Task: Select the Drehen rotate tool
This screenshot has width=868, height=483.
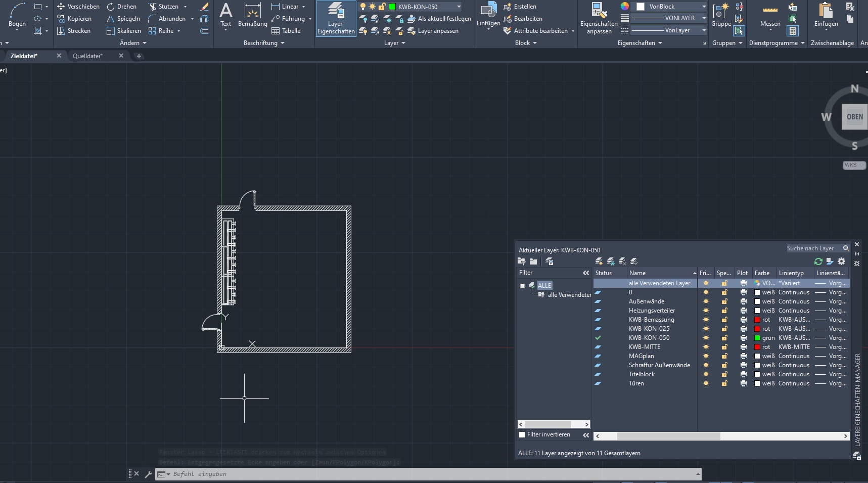Action: click(122, 7)
